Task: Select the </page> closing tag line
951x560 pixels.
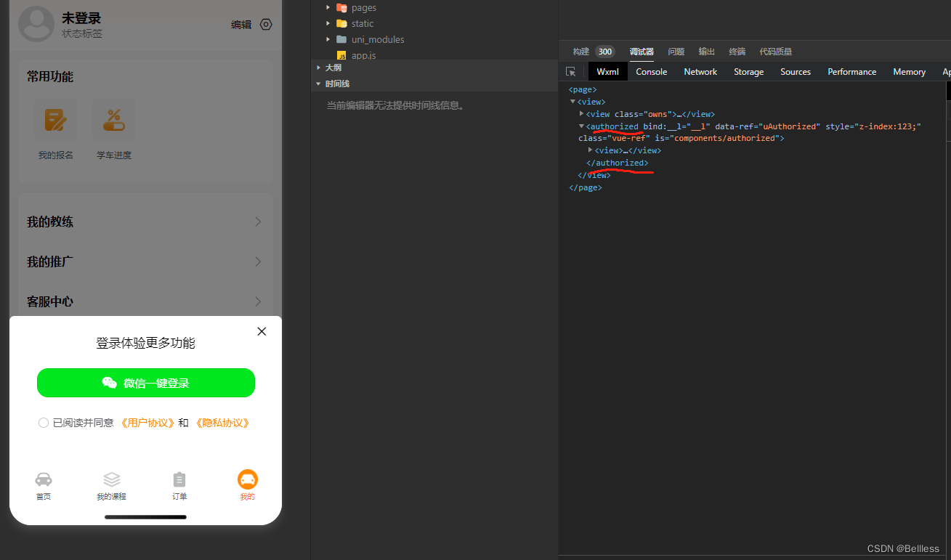Action: pyautogui.click(x=586, y=187)
